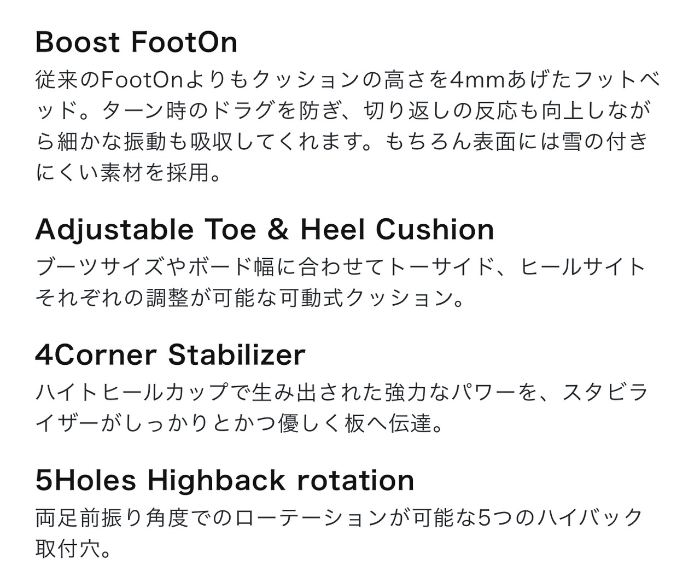Click the word "Stabilizer" in the heading
Screen dimensions: 700x588
236,354
